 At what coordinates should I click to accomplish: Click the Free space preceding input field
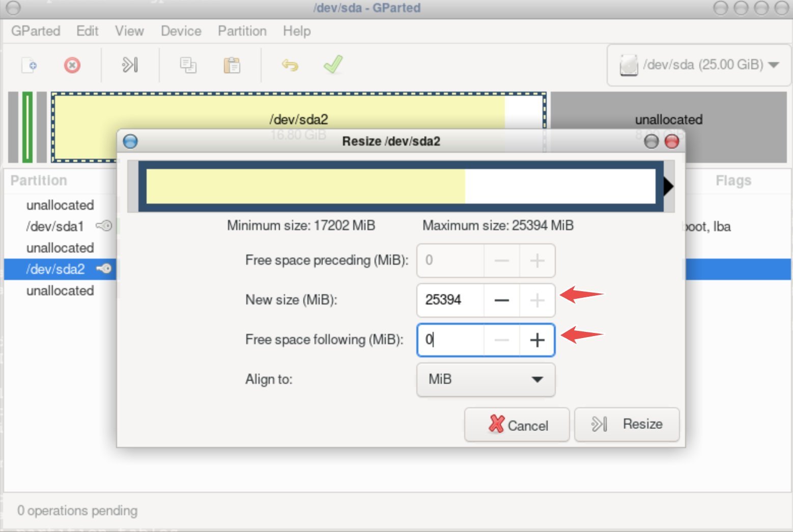click(x=450, y=260)
